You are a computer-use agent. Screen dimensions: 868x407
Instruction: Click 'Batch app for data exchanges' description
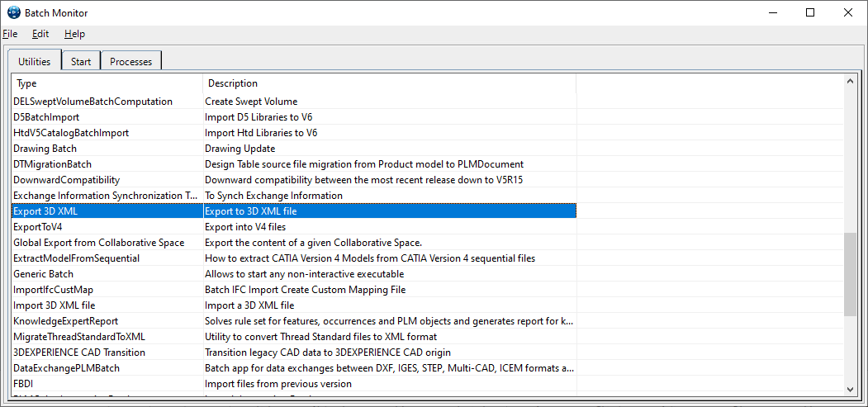tap(389, 367)
